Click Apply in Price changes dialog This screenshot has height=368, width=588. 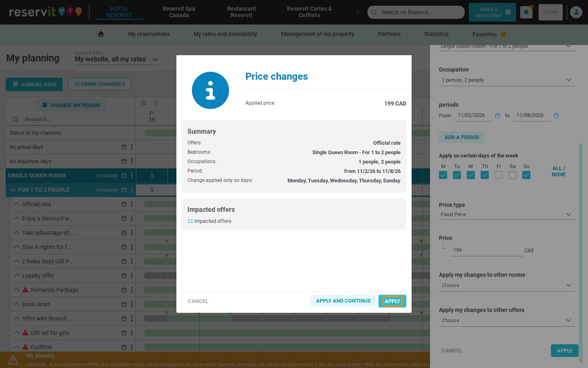392,301
